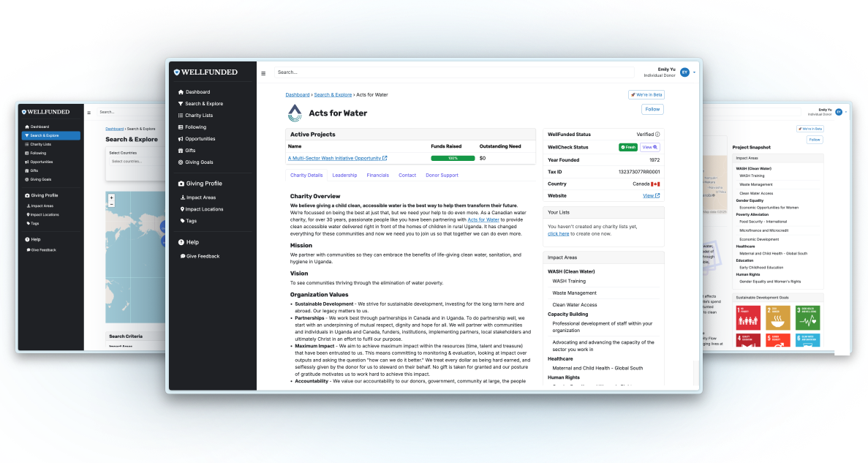Click the WellFunded logo in front window
The image size is (868, 463).
(x=205, y=72)
